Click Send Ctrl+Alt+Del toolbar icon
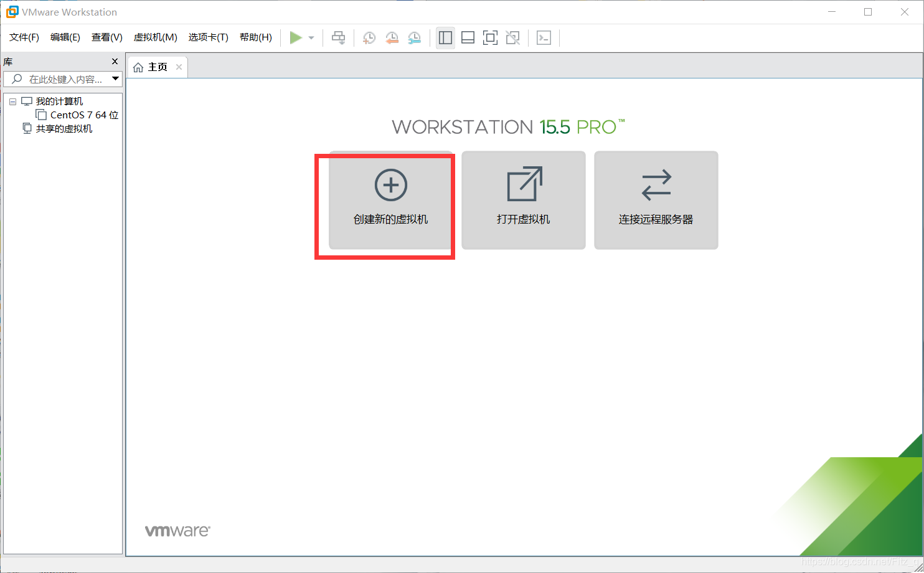 point(338,38)
